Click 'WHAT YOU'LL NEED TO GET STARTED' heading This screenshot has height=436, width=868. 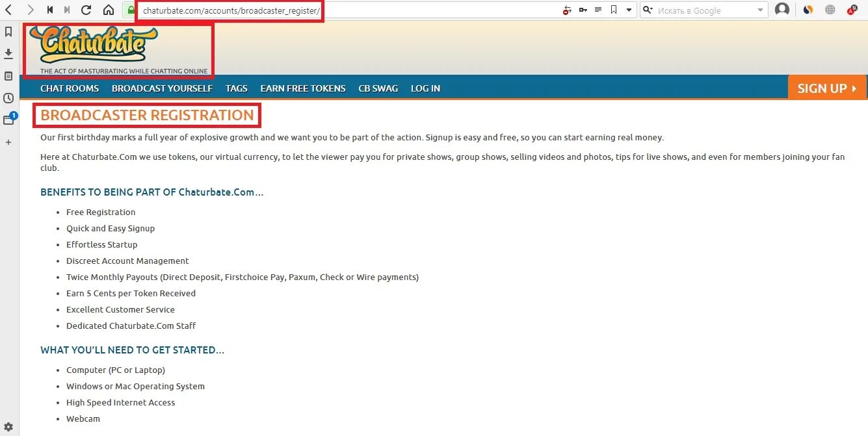(x=132, y=350)
